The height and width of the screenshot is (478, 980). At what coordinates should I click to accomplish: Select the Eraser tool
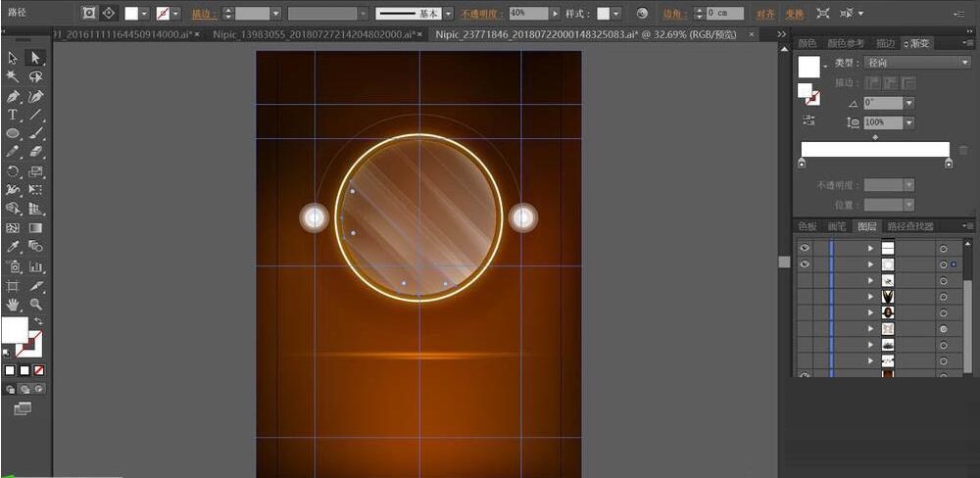coord(35,152)
